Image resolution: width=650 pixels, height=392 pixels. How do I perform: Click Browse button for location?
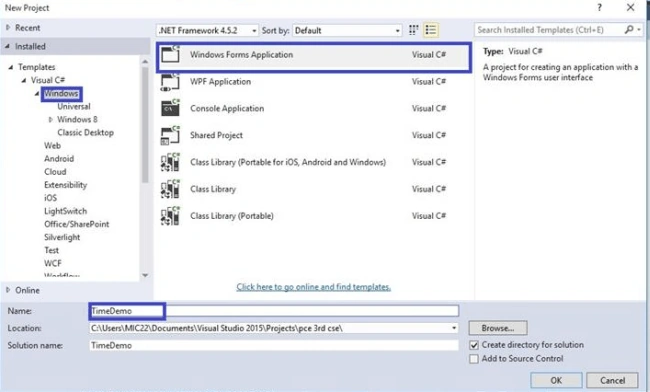[x=498, y=328]
